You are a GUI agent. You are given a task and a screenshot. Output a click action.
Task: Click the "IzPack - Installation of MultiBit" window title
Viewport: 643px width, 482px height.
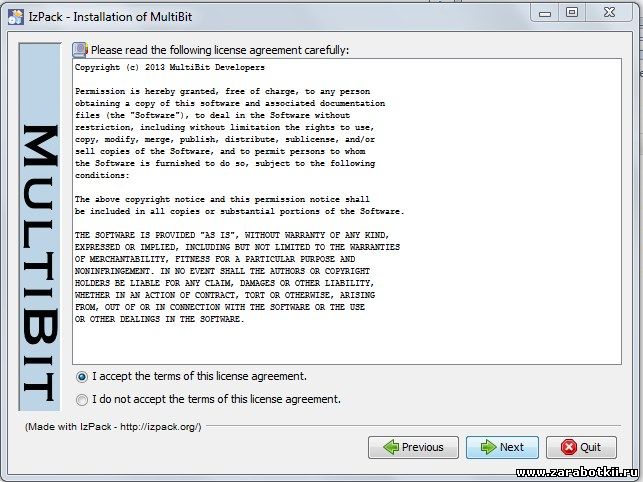(110, 17)
